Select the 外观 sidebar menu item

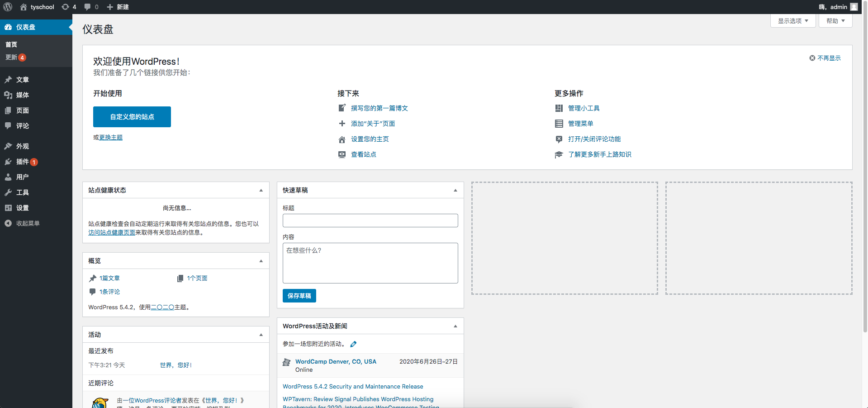click(x=23, y=146)
